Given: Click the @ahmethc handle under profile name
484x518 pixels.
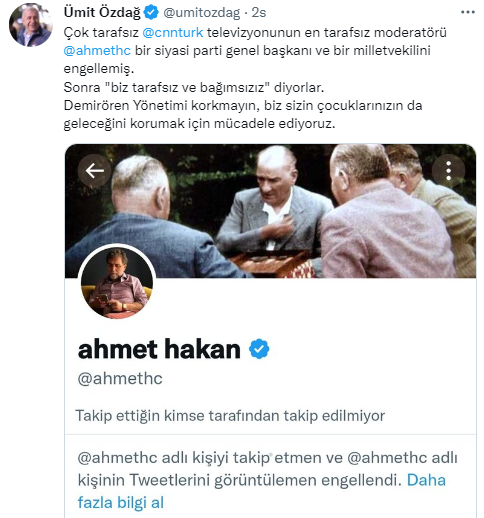Looking at the screenshot, I should coord(120,379).
